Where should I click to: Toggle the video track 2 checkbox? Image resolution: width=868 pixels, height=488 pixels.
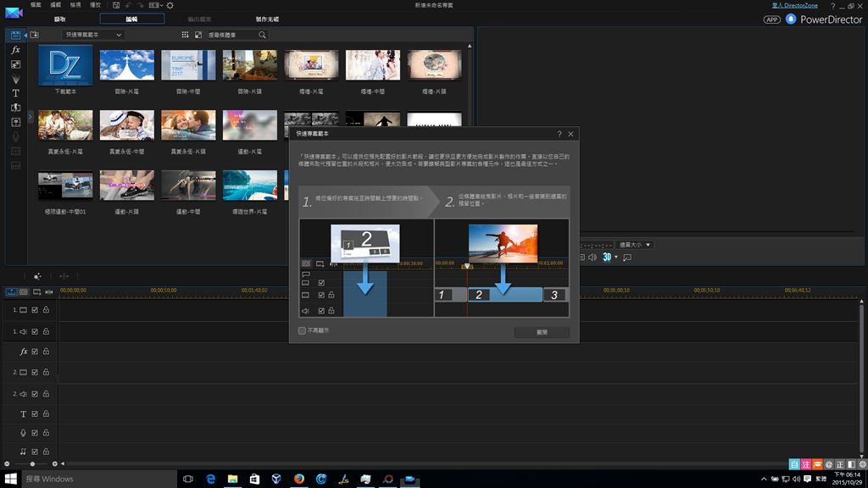pyautogui.click(x=35, y=373)
